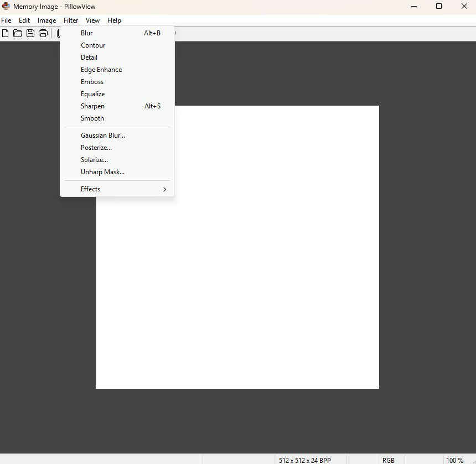The width and height of the screenshot is (476, 464).
Task: Click the Print toolbar icon
Action: [x=43, y=33]
